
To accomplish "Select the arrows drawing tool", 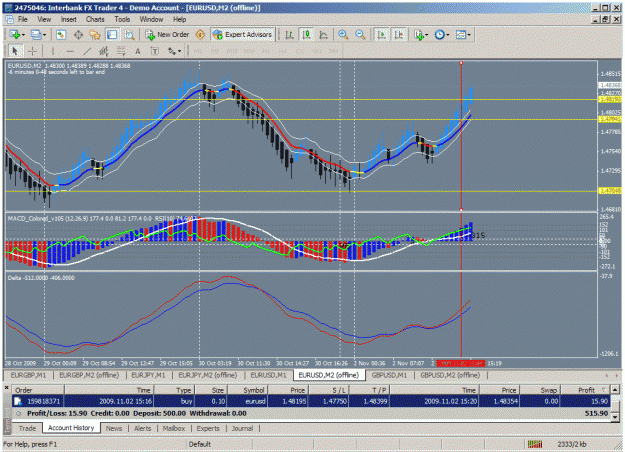I will (x=172, y=51).
